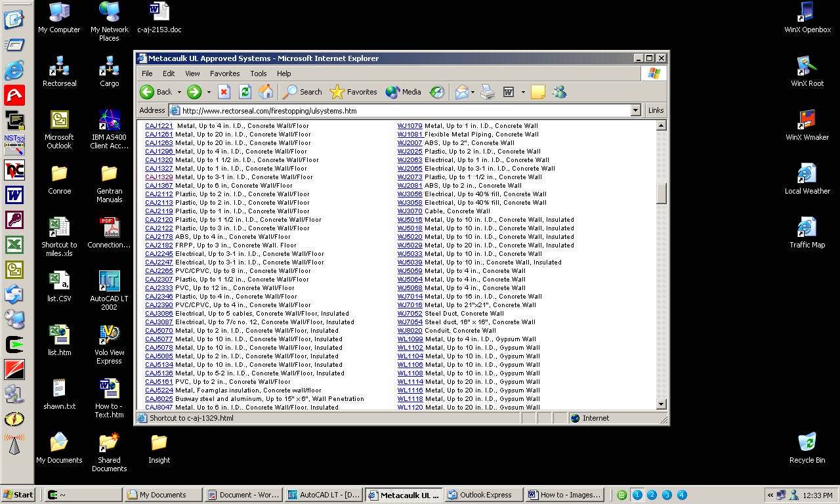
Task: Open the Favorites menu
Action: click(x=224, y=73)
